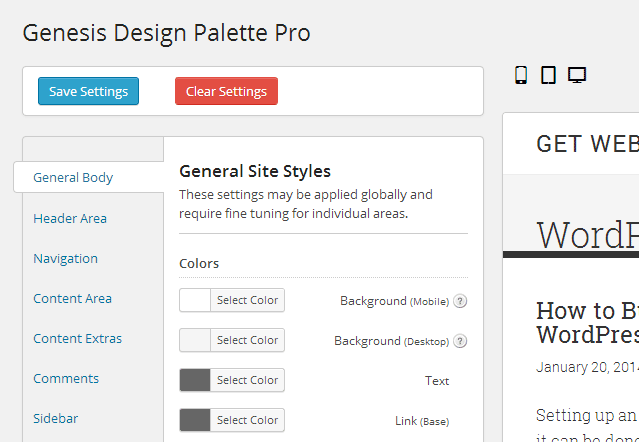Click Select Color for Background (Desktop)
This screenshot has width=639, height=442.
pyautogui.click(x=247, y=340)
